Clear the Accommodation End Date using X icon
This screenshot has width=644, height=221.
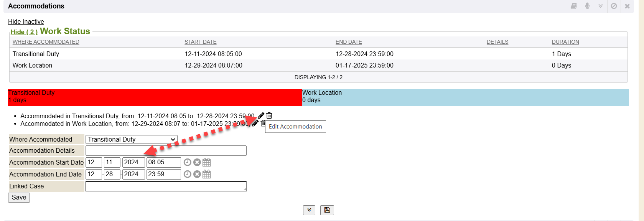point(197,174)
